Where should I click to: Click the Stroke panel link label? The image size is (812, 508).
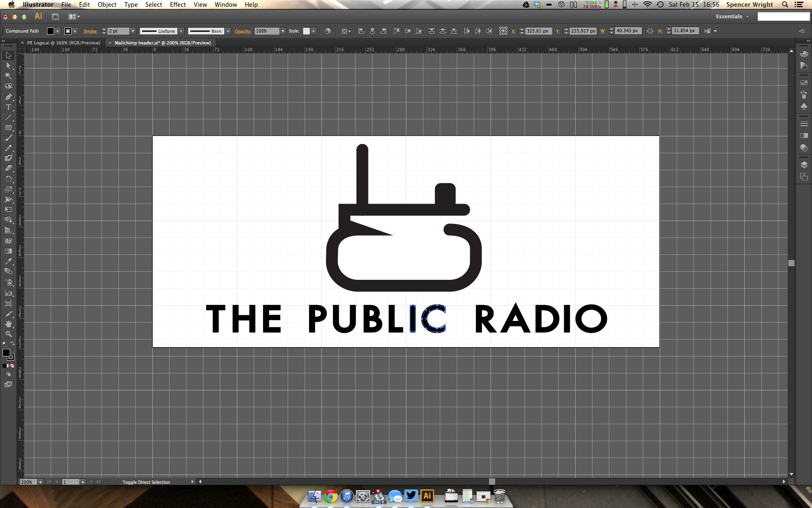[x=91, y=31]
